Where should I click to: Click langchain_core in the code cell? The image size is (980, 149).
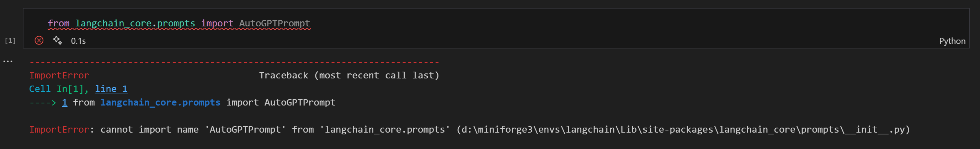pos(113,23)
